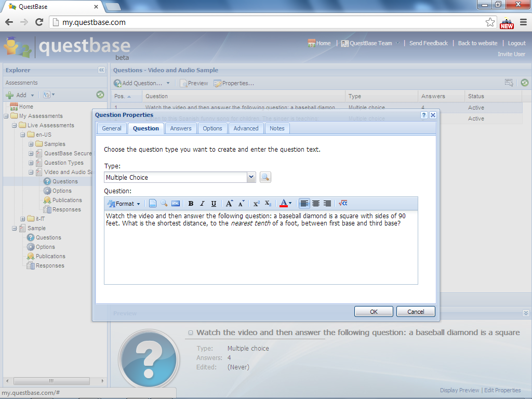Click the Logout link
The height and width of the screenshot is (399, 532).
tap(516, 43)
